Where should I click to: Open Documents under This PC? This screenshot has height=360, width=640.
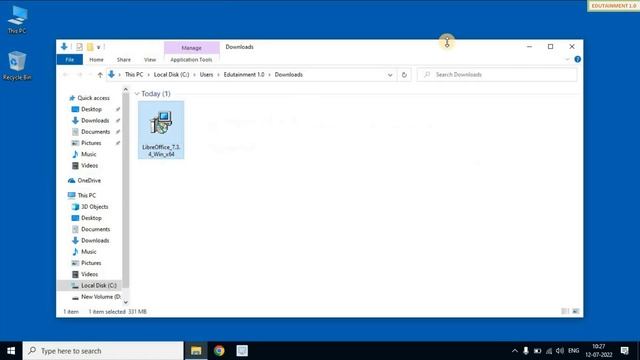96,229
